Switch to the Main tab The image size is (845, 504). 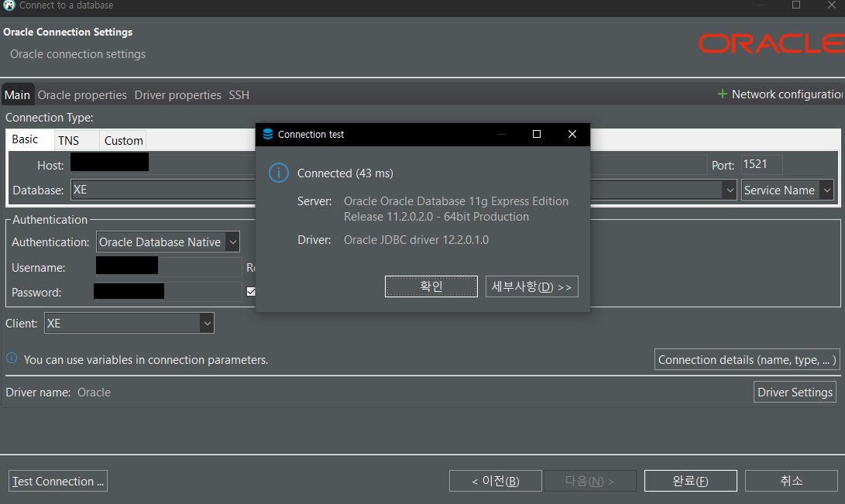(17, 95)
